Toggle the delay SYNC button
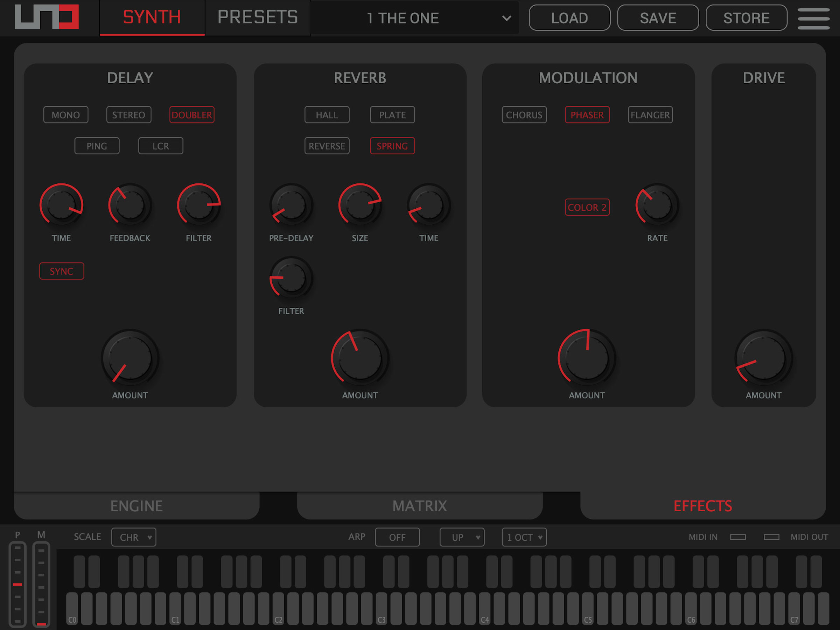This screenshot has width=840, height=630. pyautogui.click(x=62, y=271)
